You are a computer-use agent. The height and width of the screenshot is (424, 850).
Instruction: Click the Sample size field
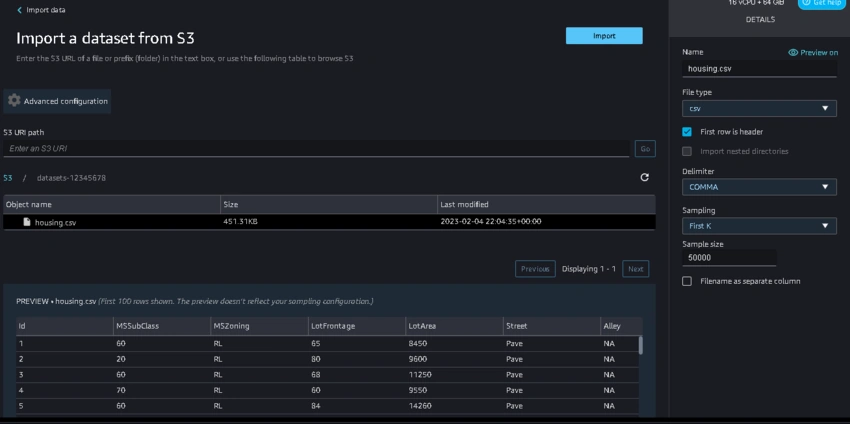click(x=729, y=258)
